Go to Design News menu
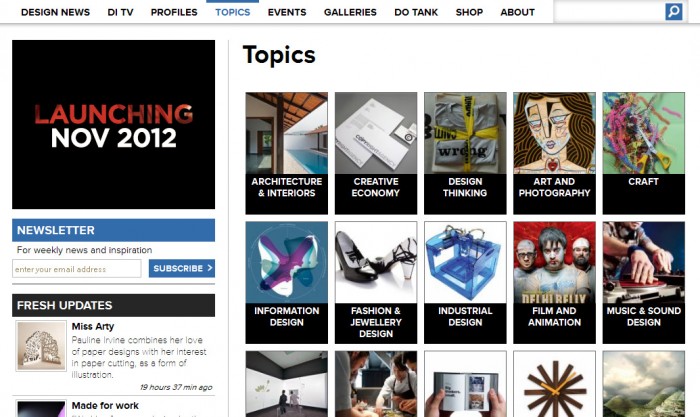Screen dimensions: 700x417 click(55, 13)
